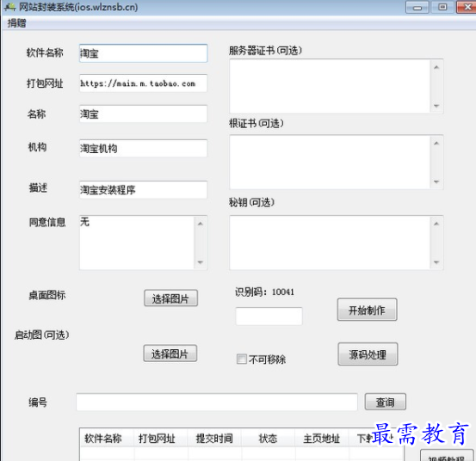Enable the 不可移除 checkbox
The image size is (476, 461).
242,360
